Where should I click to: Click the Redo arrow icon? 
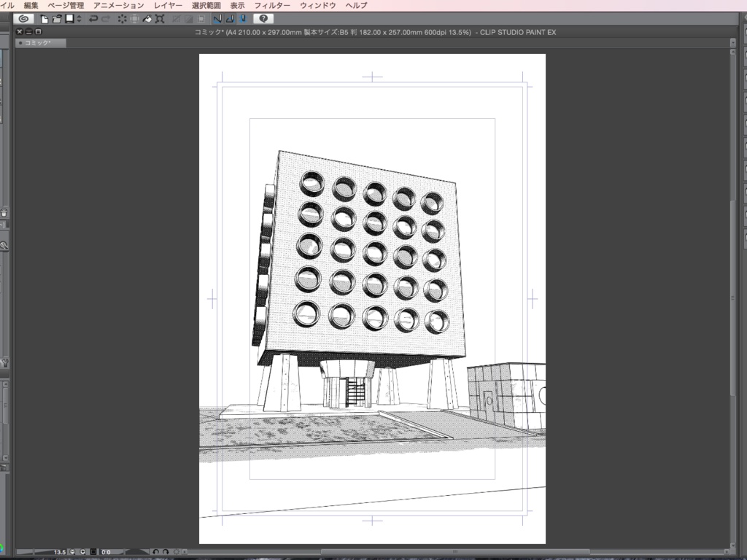[106, 18]
